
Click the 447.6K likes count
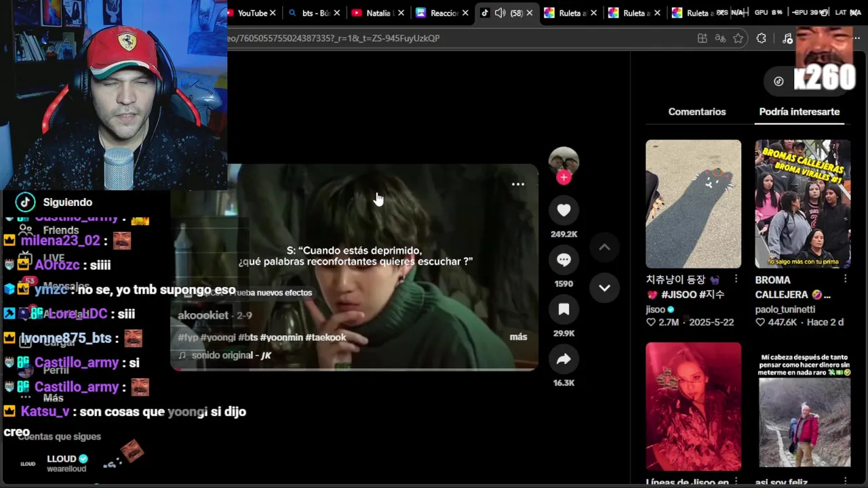pyautogui.click(x=782, y=323)
